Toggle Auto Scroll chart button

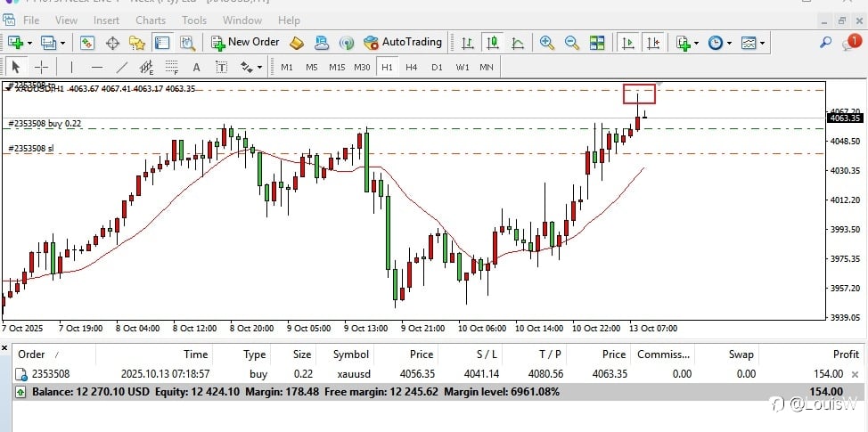[x=628, y=42]
